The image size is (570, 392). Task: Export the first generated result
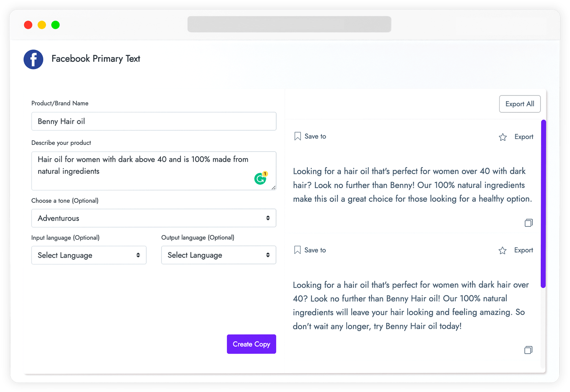coord(524,137)
